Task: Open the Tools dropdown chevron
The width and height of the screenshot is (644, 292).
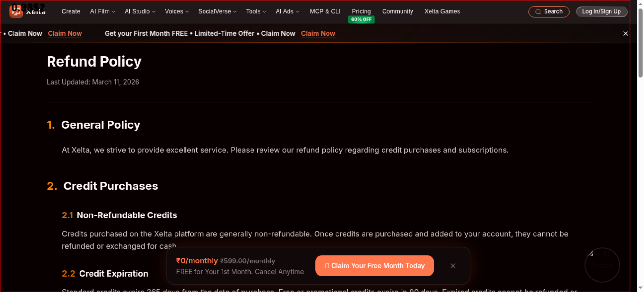Action: coord(265,12)
